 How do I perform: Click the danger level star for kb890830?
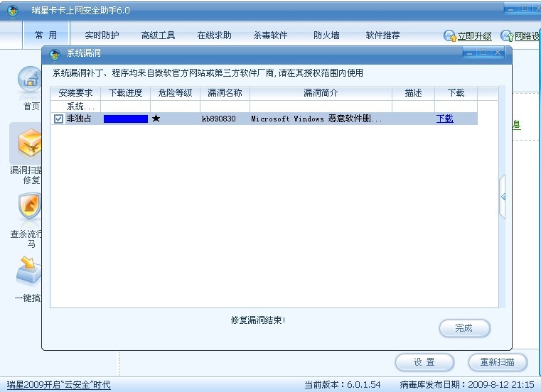[156, 119]
